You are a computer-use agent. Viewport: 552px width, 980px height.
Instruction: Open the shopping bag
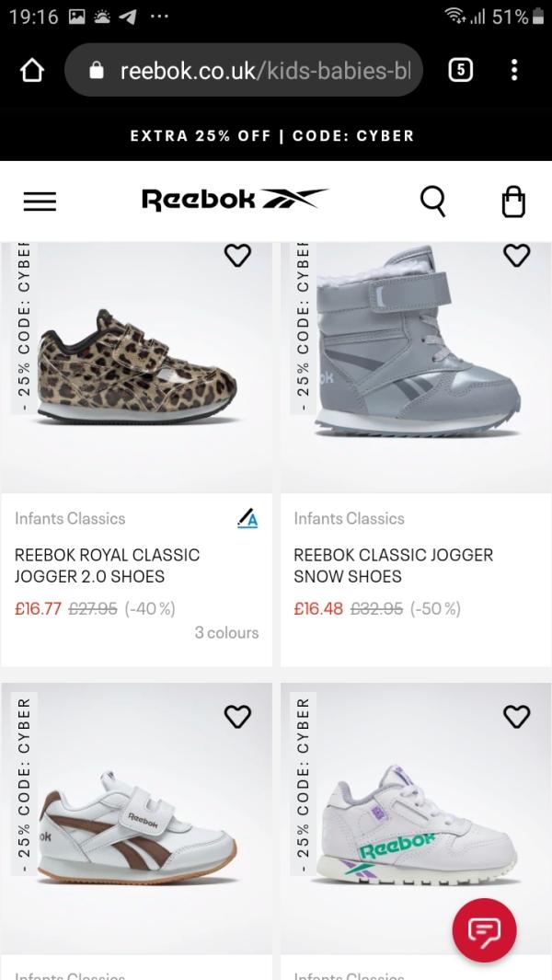click(x=513, y=201)
